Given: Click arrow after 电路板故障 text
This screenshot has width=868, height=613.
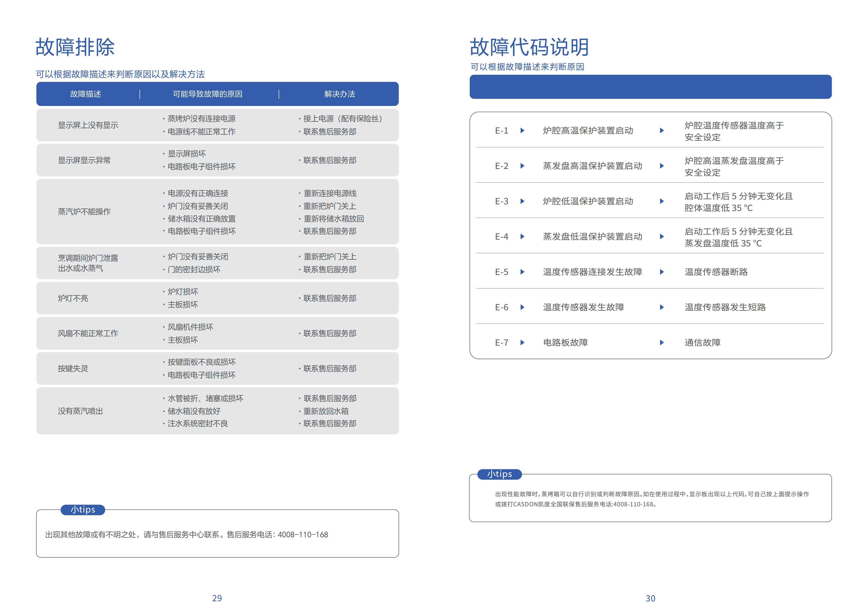Looking at the screenshot, I should tap(662, 343).
